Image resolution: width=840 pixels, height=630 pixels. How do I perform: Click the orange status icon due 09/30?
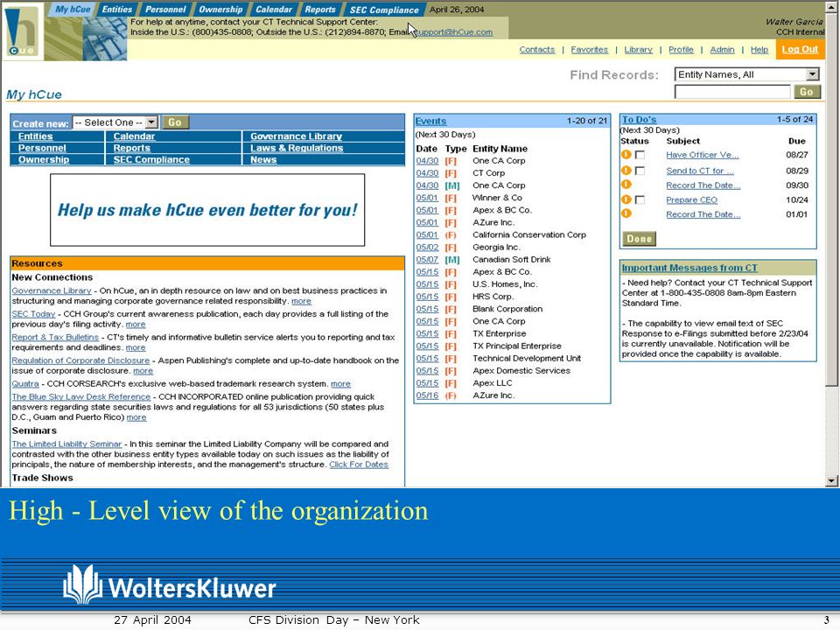(626, 185)
